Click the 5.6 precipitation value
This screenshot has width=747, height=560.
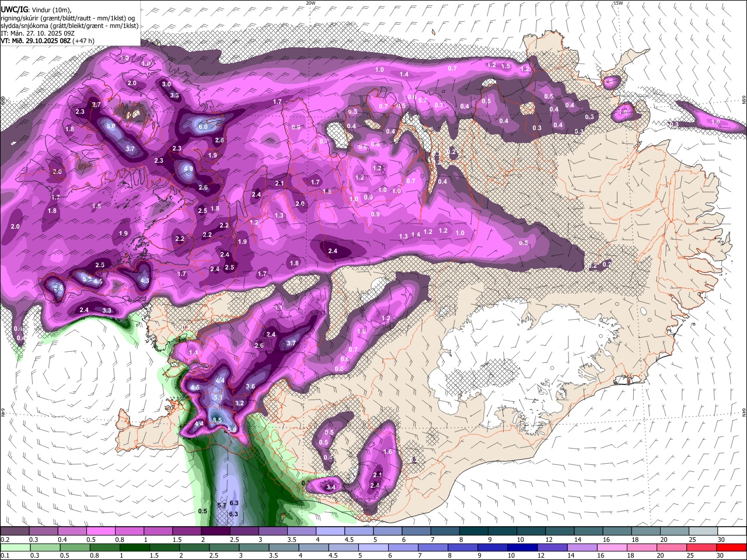click(58, 288)
